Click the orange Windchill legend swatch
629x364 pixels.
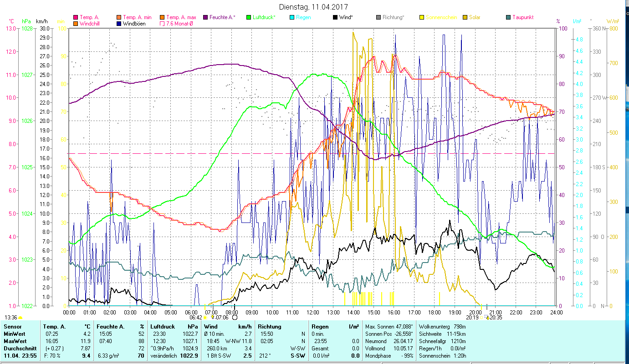pos(76,24)
